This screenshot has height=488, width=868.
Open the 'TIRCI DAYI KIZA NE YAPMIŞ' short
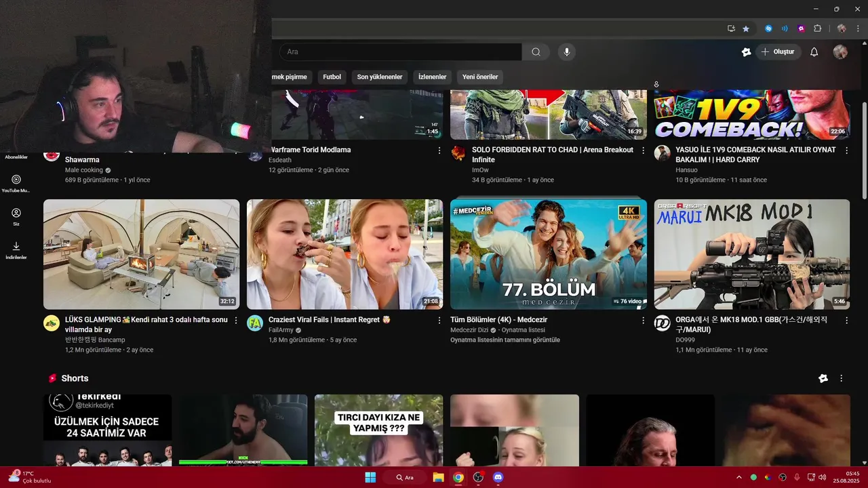(x=378, y=430)
